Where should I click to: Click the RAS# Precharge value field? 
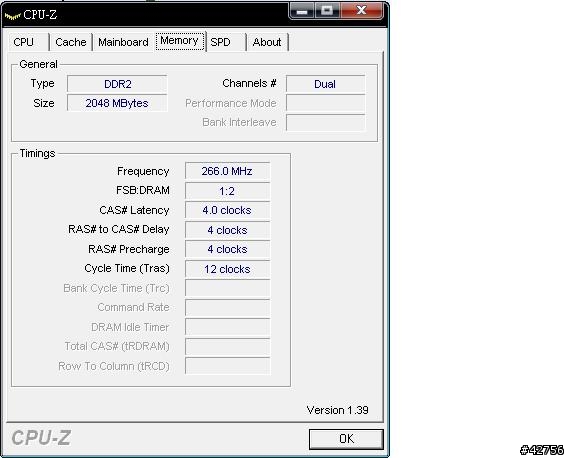[228, 249]
